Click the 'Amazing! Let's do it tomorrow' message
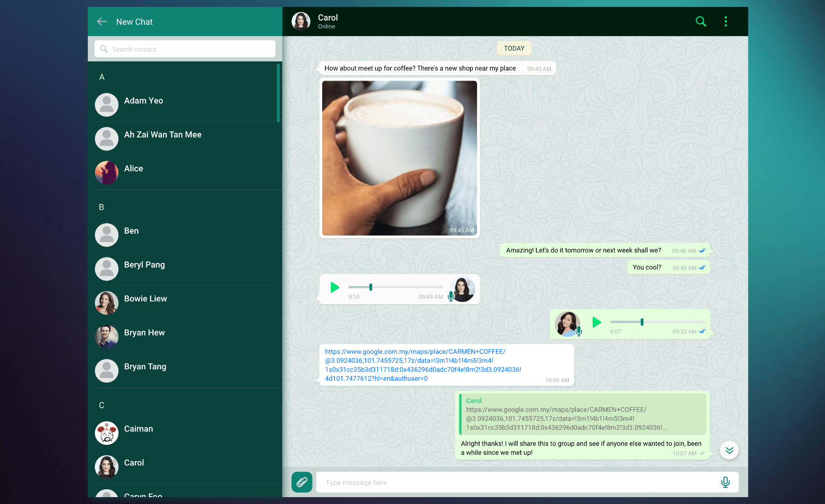825x504 pixels. tap(605, 250)
